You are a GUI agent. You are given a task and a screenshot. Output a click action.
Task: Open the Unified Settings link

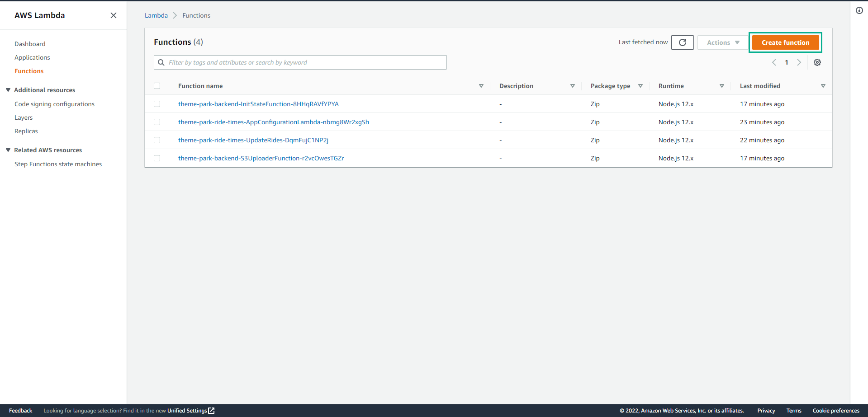point(187,411)
